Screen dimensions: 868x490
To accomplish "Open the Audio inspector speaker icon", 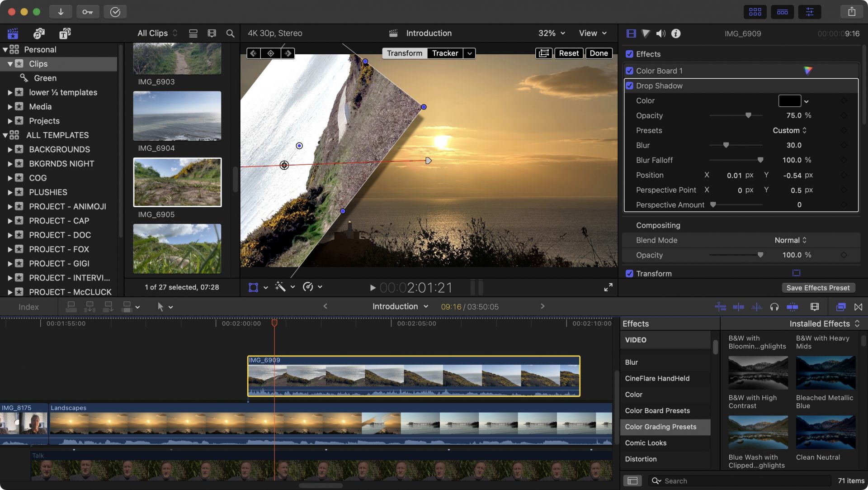I will (661, 33).
